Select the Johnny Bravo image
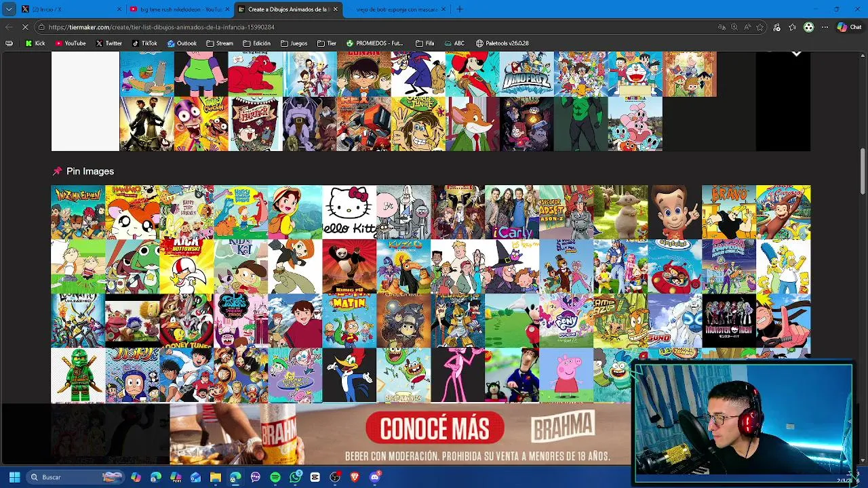Viewport: 868px width, 488px height. click(729, 212)
